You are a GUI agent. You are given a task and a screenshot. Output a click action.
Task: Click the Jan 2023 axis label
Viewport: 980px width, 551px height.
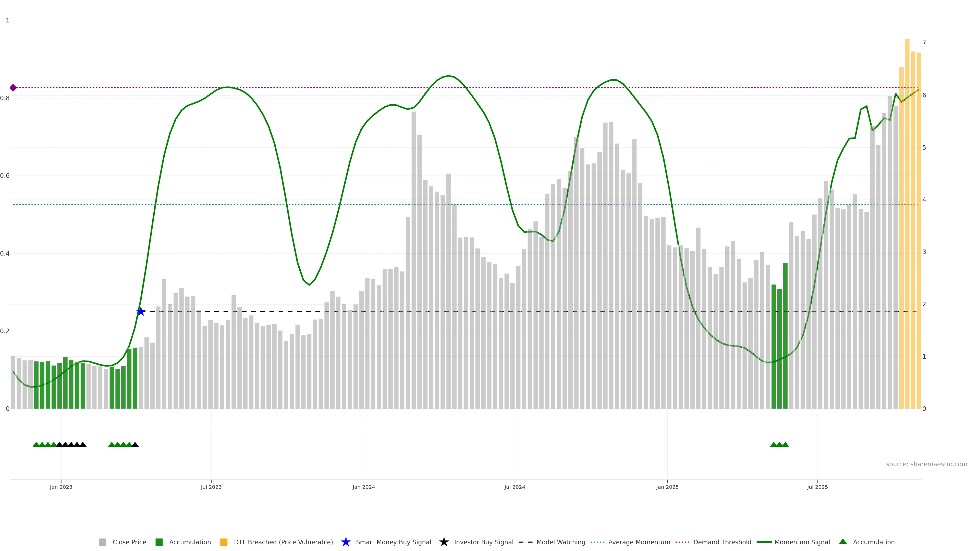coord(61,487)
